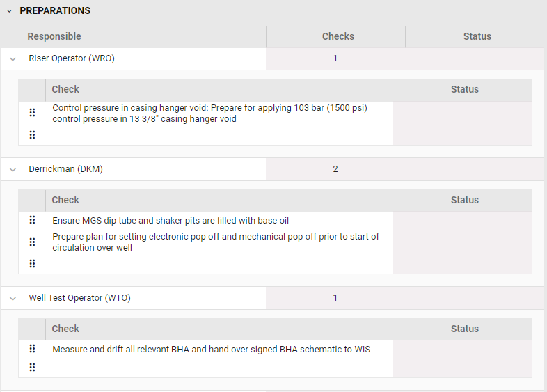Collapse the Riser Operator (WRO) row

13,59
